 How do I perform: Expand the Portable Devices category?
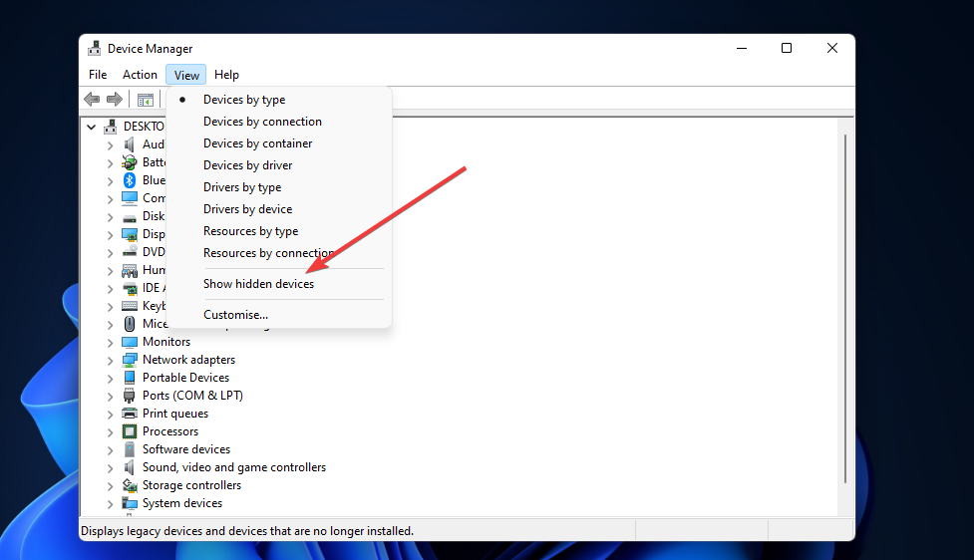click(110, 379)
